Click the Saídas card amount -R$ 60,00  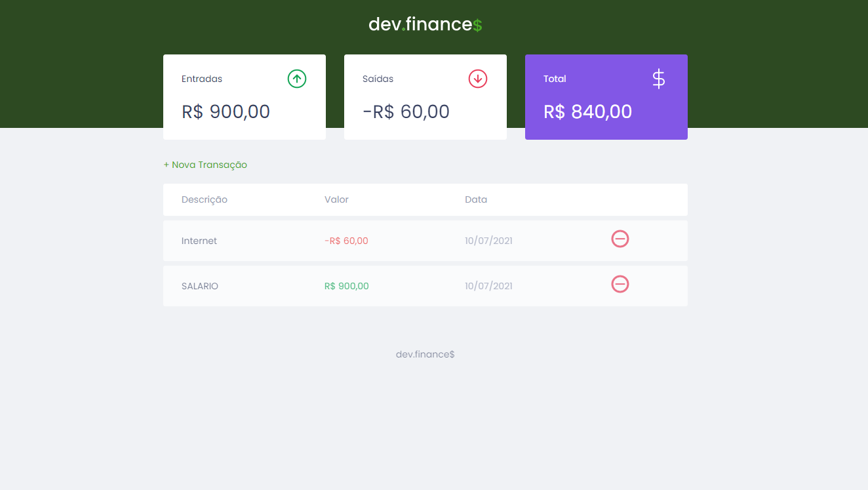point(406,112)
